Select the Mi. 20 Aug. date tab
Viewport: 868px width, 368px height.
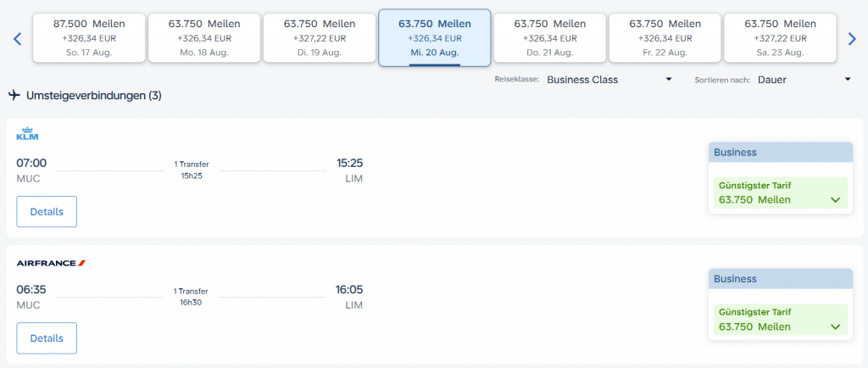click(x=434, y=38)
